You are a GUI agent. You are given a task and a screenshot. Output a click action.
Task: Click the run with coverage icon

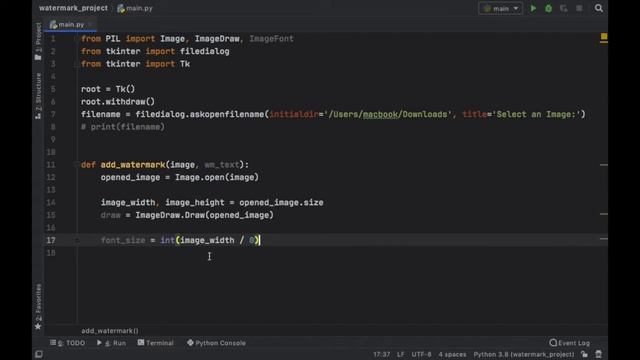click(x=564, y=8)
